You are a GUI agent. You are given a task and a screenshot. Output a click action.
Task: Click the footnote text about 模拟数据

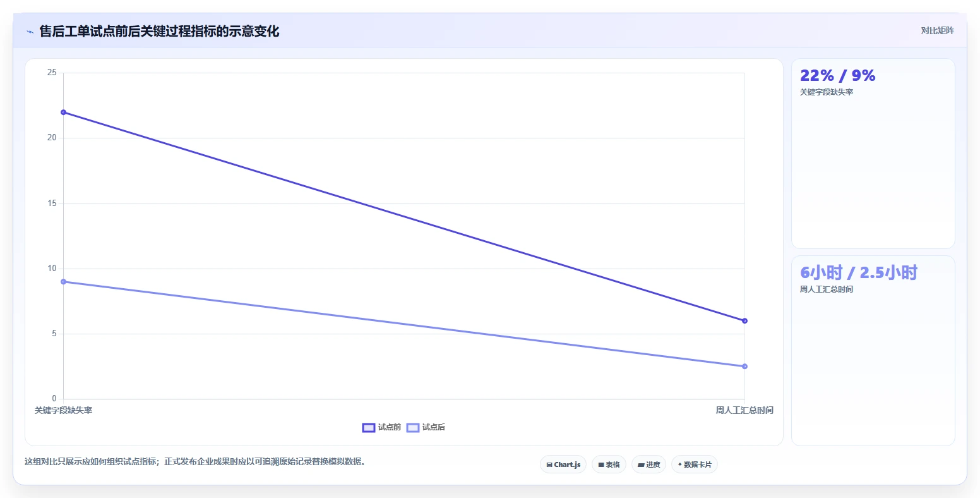pos(195,461)
